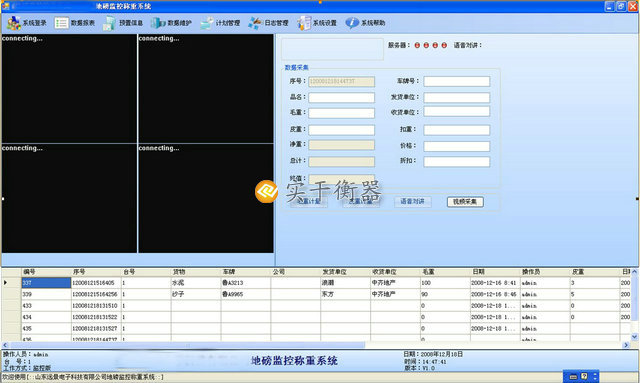Focus the 序号 serial number field
The height and width of the screenshot is (383, 640).
tap(341, 81)
